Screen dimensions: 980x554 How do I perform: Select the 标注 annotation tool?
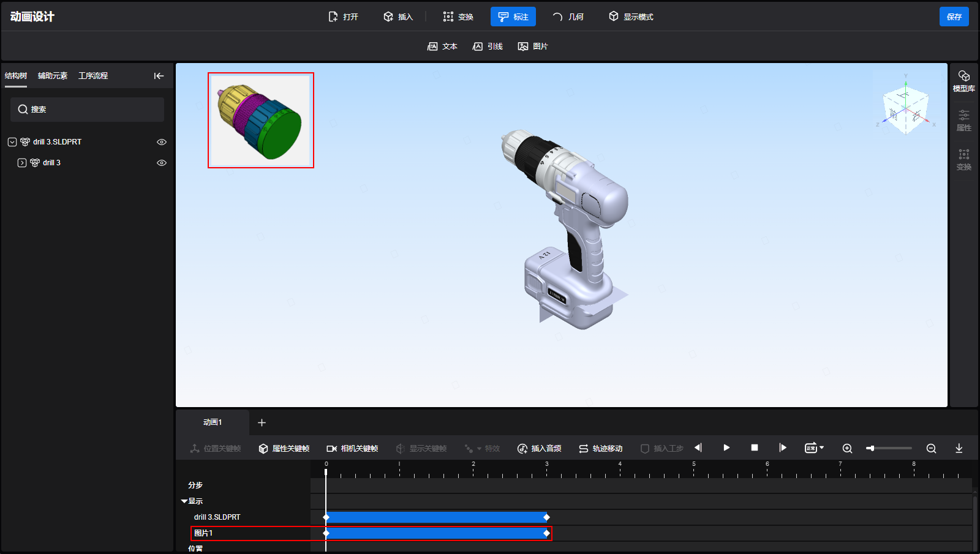(513, 17)
